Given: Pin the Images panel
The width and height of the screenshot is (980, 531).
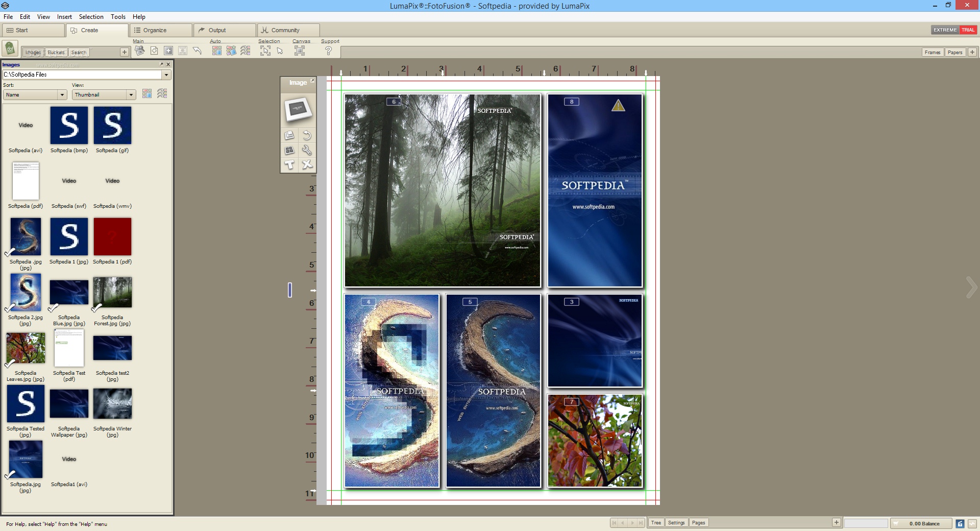Looking at the screenshot, I should pyautogui.click(x=162, y=64).
